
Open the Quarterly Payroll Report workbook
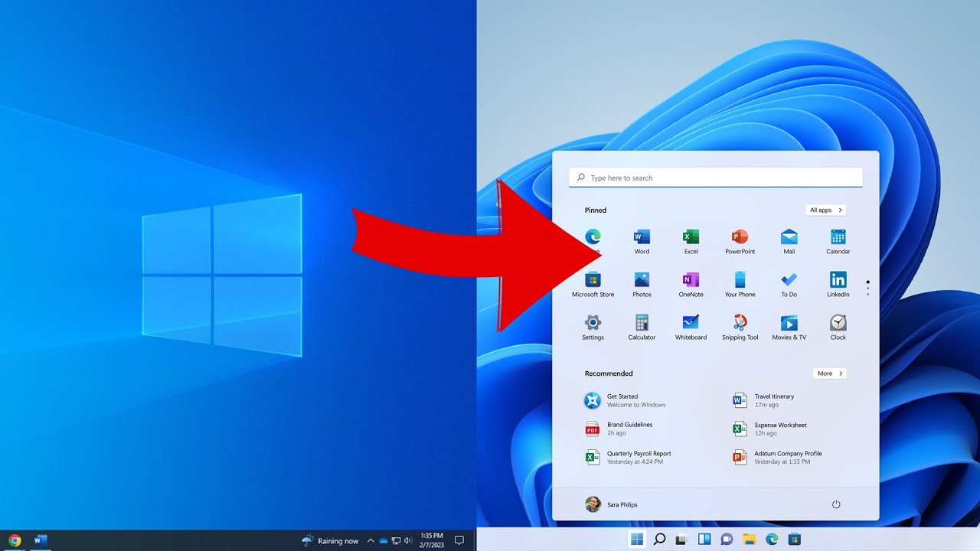click(x=628, y=457)
